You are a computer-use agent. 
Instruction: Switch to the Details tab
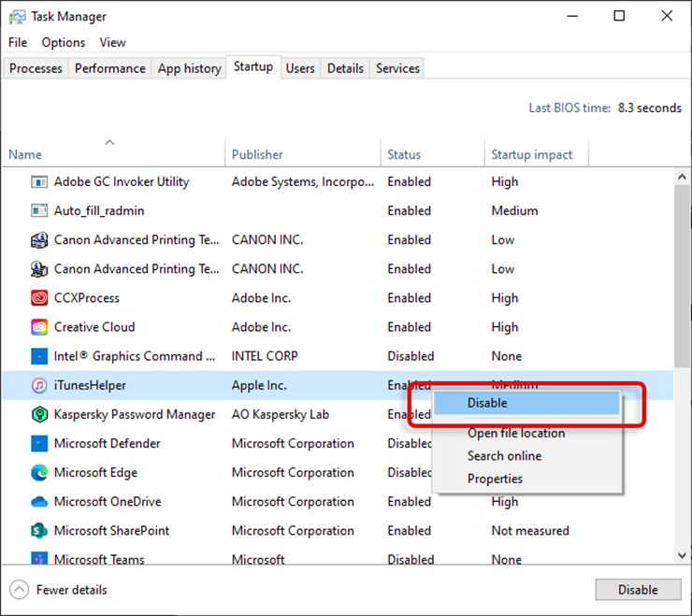pyautogui.click(x=345, y=68)
